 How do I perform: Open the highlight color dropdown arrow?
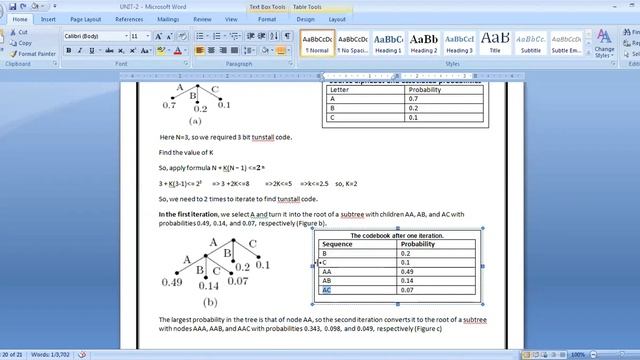coord(169,51)
